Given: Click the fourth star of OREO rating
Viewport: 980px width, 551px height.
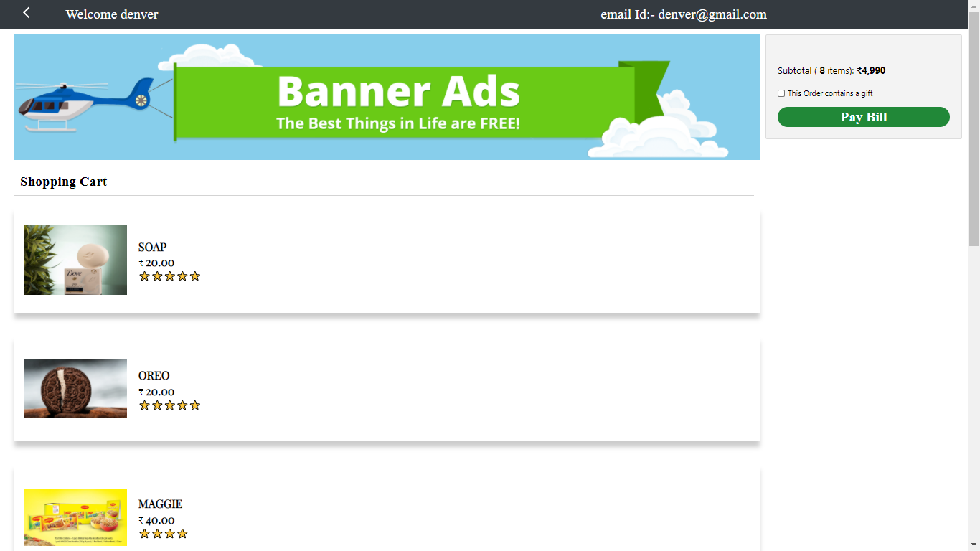Looking at the screenshot, I should pyautogui.click(x=182, y=405).
